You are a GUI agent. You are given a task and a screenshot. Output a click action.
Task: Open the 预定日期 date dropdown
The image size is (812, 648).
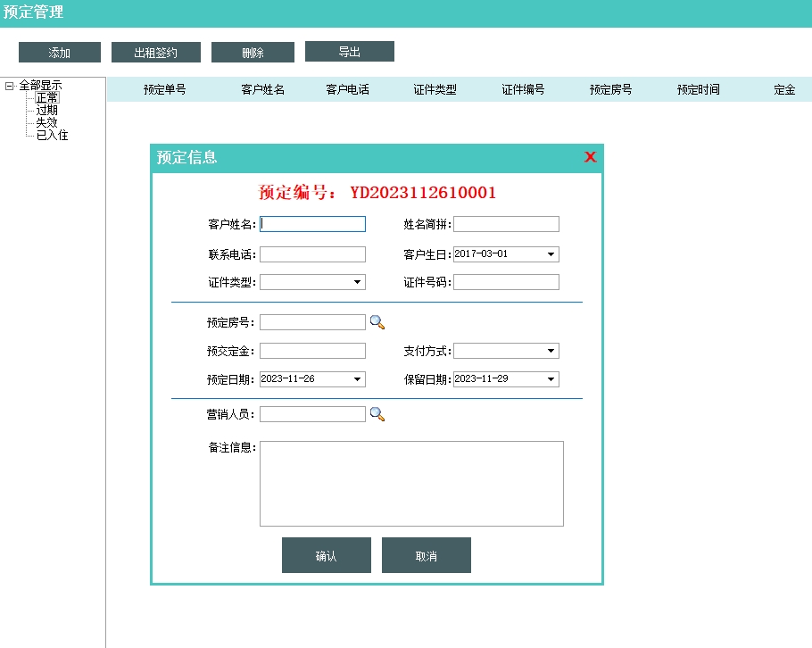pos(358,379)
